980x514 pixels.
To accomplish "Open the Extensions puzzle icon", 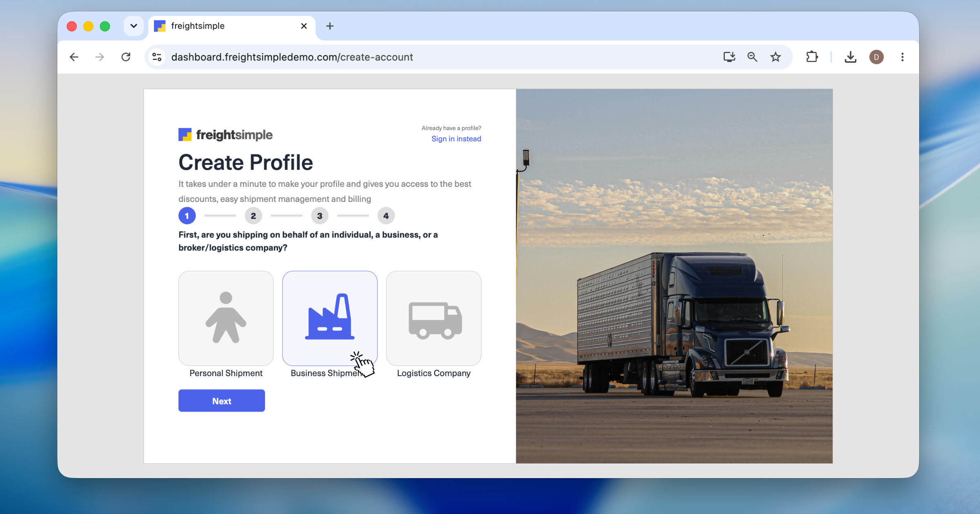I will point(812,57).
